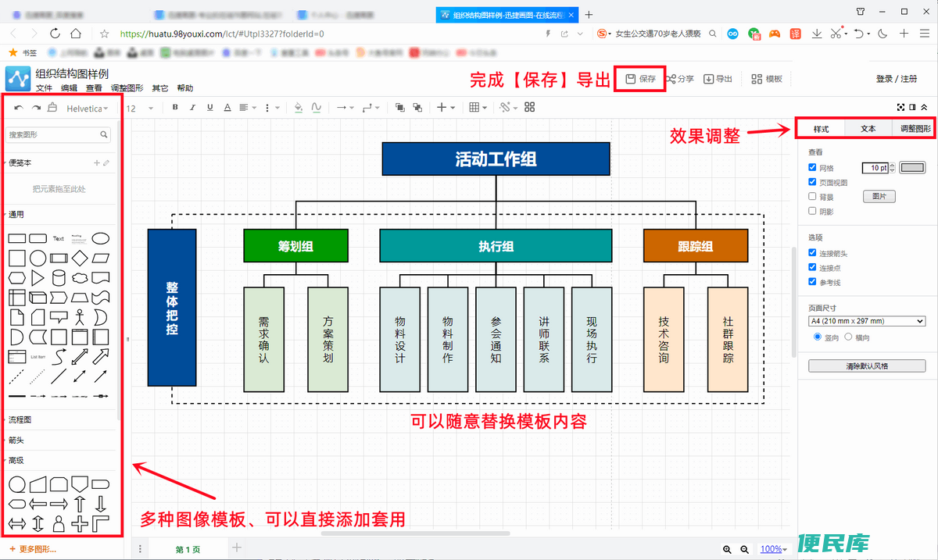The width and height of the screenshot is (938, 560).
Task: Apply italic formatting with the I icon
Action: pyautogui.click(x=192, y=108)
